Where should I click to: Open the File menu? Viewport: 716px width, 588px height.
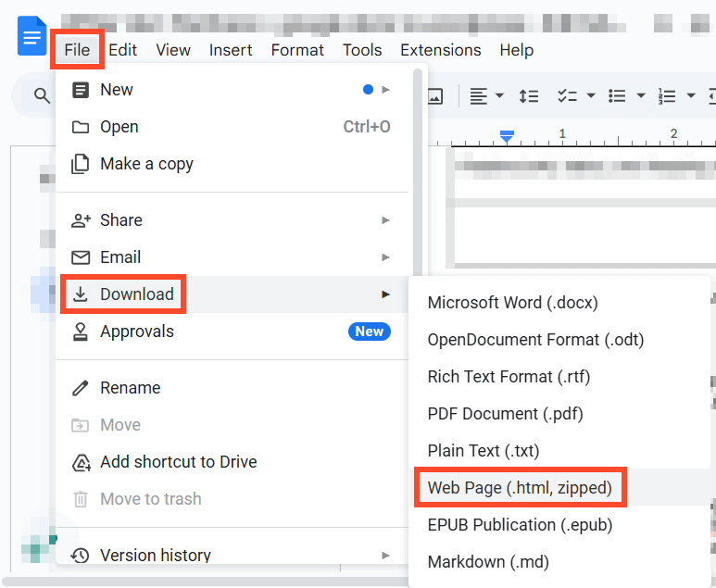coord(77,50)
